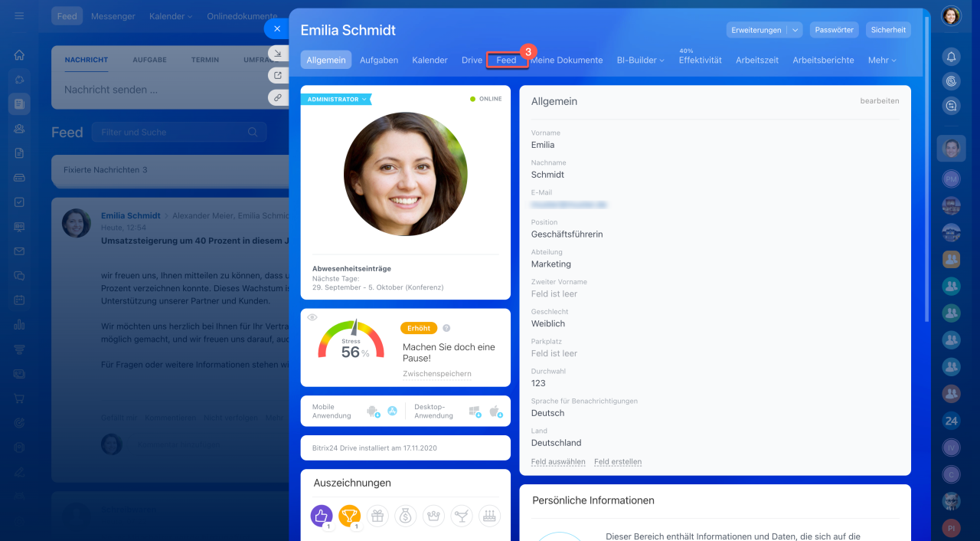This screenshot has height=541, width=980.
Task: Click the 24 badge in the right sidebar
Action: (x=952, y=421)
